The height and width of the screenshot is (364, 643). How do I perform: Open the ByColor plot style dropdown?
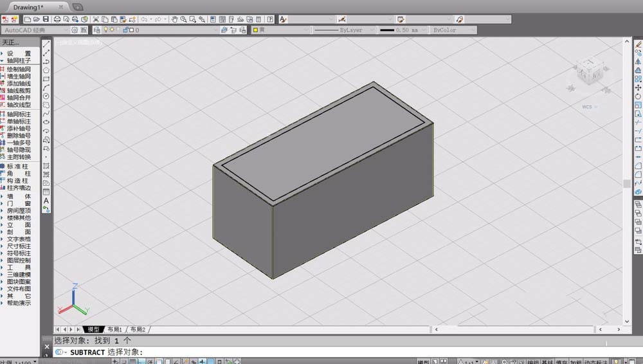pos(453,30)
